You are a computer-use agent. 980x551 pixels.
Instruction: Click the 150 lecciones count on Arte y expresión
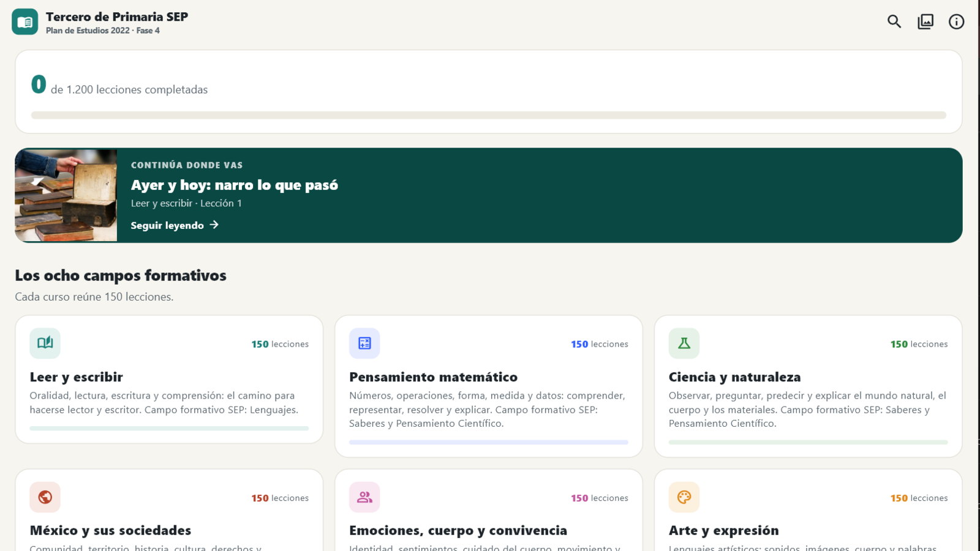pyautogui.click(x=919, y=498)
